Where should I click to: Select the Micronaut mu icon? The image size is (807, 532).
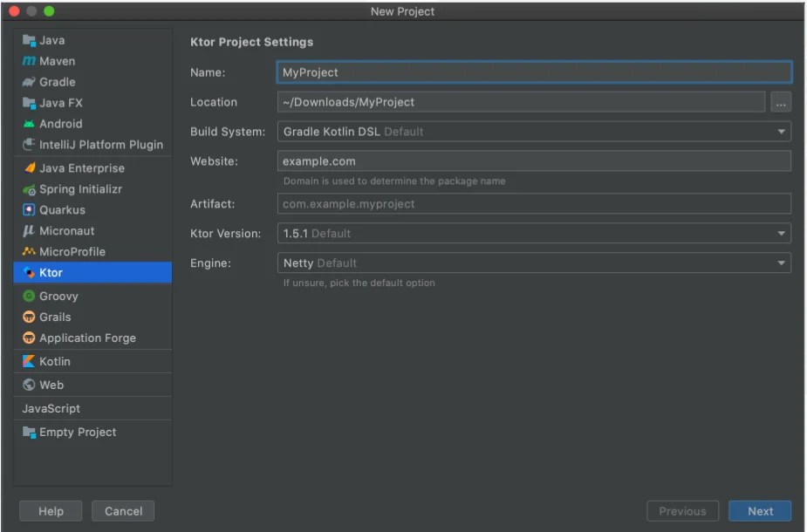(29, 231)
